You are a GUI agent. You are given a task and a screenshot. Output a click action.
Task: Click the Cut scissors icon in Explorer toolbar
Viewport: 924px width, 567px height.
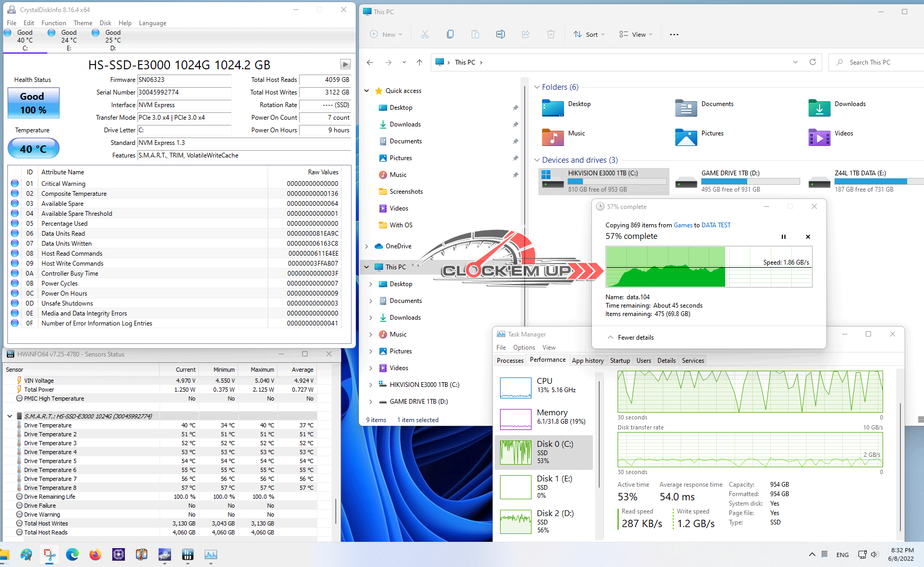coord(424,35)
